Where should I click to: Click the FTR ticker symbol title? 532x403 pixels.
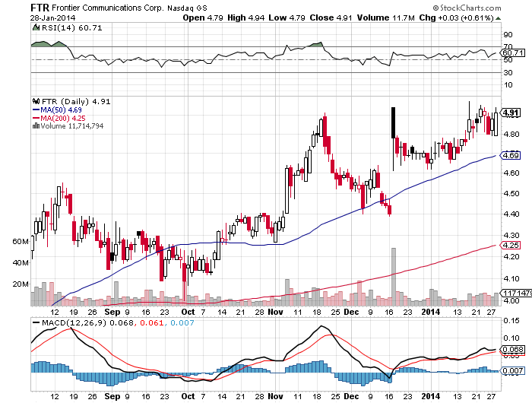coord(40,8)
